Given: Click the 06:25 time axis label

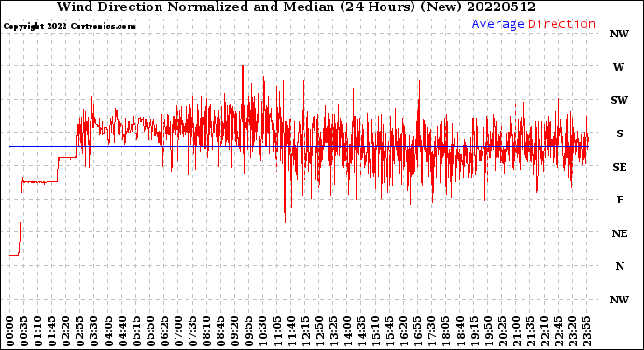Looking at the screenshot, I should pos(164,331).
